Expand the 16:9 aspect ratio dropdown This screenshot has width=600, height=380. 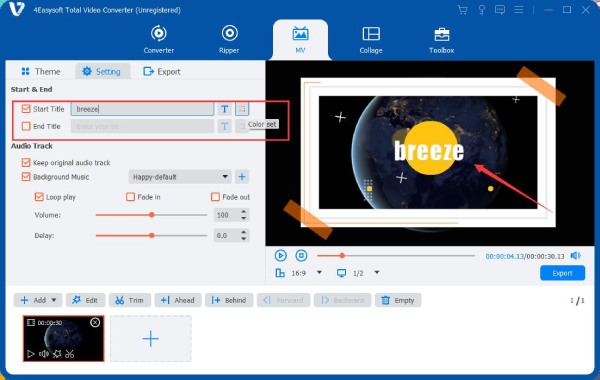(319, 272)
